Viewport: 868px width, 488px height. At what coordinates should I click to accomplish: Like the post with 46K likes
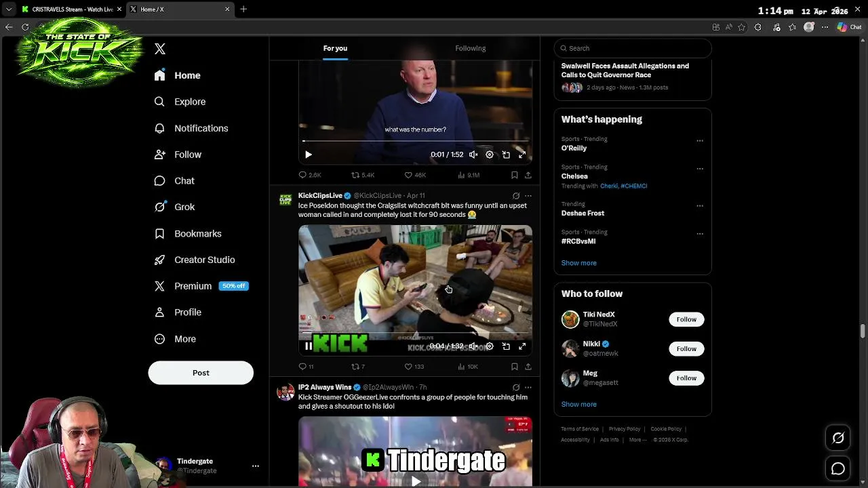[415, 175]
